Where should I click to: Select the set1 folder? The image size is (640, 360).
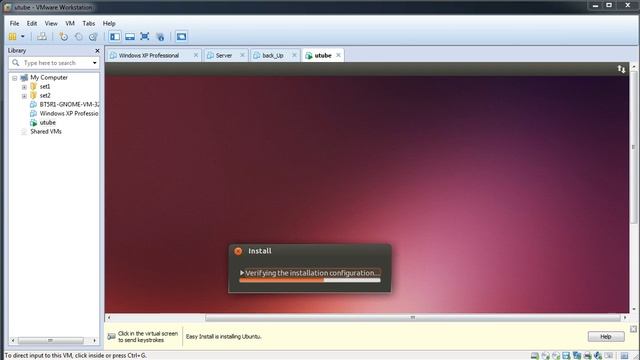(45, 87)
